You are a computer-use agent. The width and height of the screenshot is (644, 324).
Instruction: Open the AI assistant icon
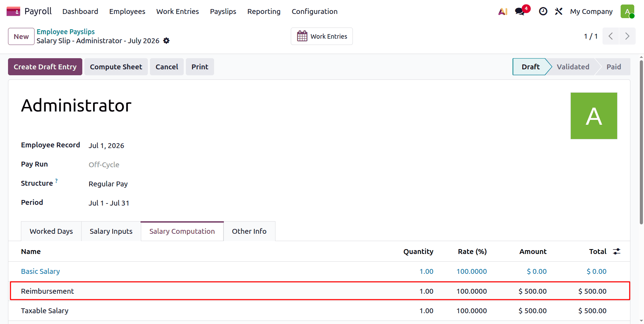tap(503, 11)
